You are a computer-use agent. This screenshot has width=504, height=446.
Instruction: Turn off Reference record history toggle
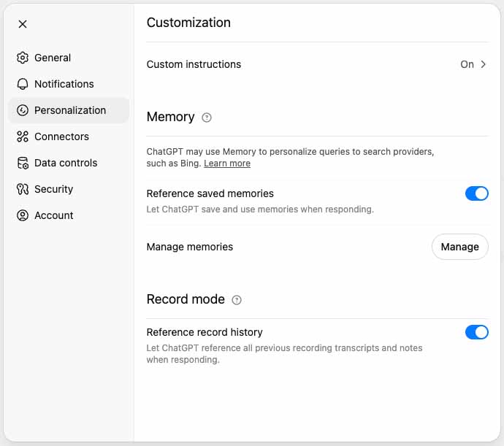point(477,332)
